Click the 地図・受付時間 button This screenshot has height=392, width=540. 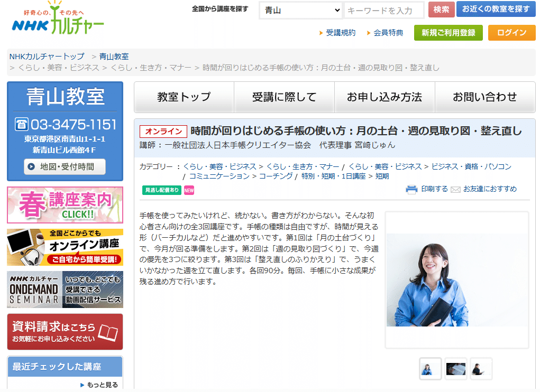point(65,167)
